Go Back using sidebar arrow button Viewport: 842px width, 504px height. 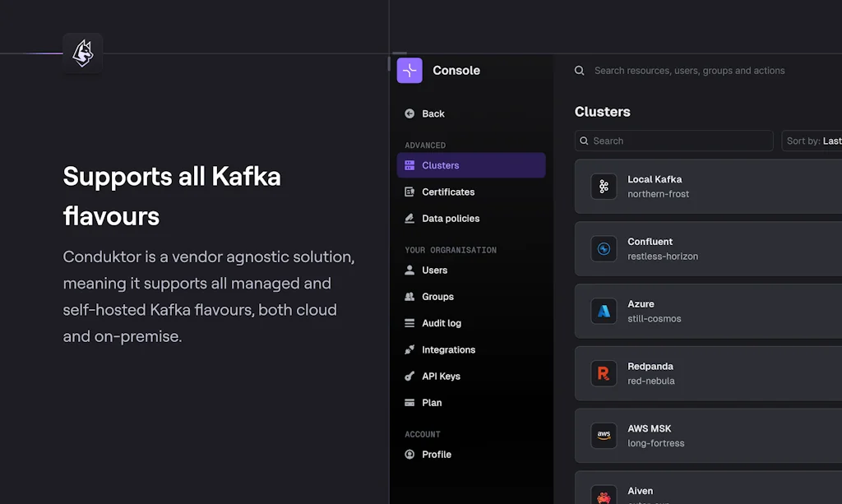tap(424, 114)
